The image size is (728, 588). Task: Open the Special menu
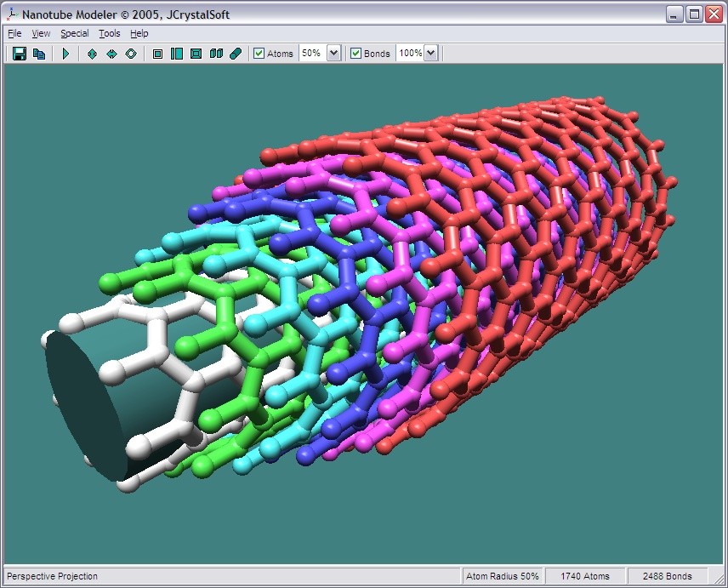(x=74, y=33)
